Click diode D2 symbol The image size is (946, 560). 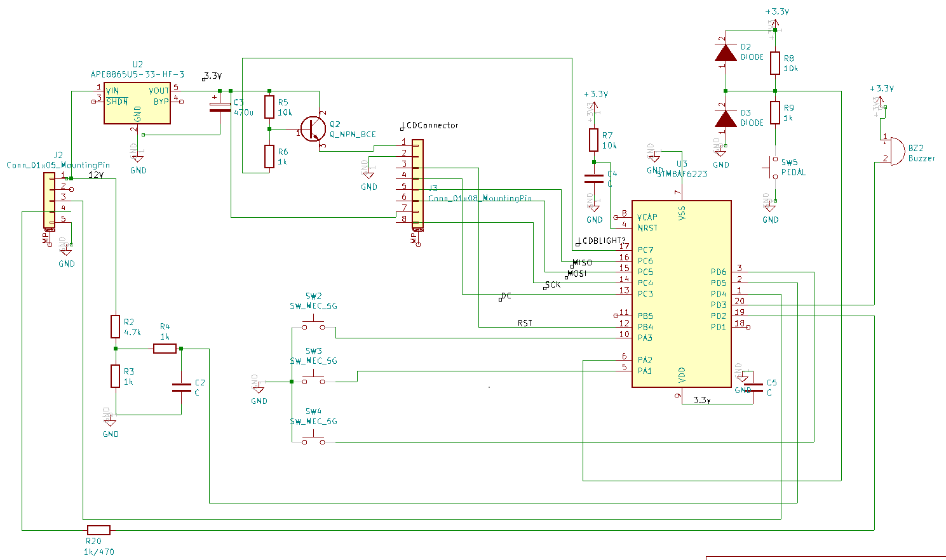[726, 52]
